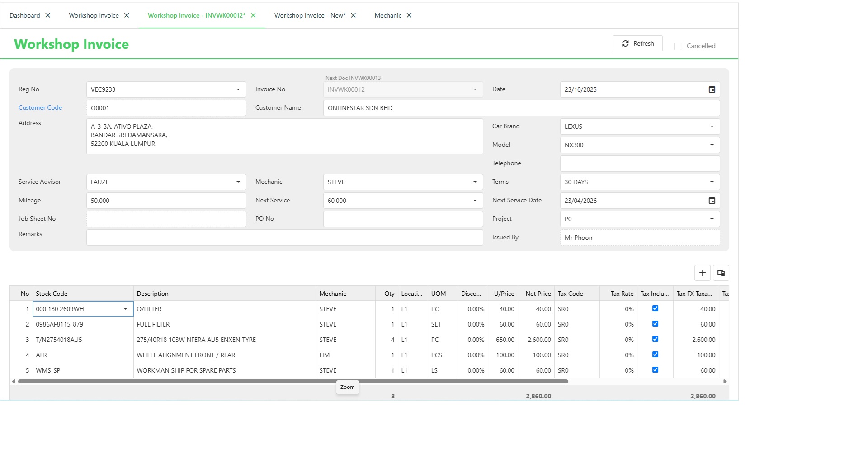
Task: Click the Customer Name field
Action: tap(521, 108)
